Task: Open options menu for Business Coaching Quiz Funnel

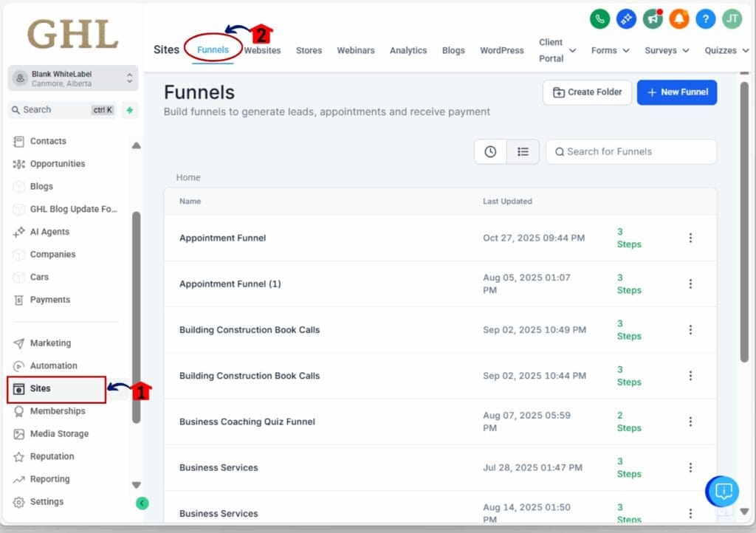Action: point(690,422)
